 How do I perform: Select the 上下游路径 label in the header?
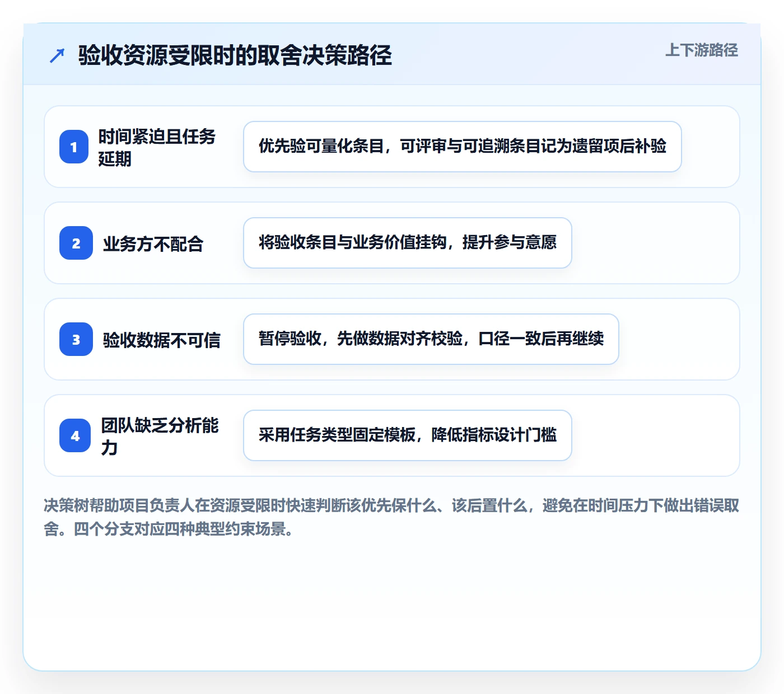tap(702, 50)
